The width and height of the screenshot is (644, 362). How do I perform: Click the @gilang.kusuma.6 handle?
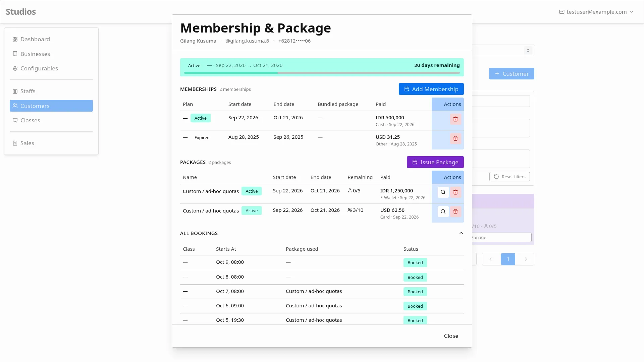click(247, 41)
